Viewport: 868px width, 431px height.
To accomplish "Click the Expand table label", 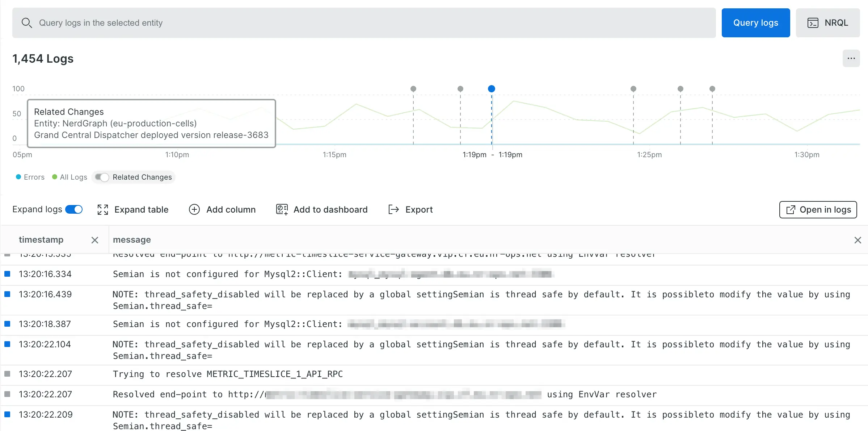I will (x=142, y=210).
